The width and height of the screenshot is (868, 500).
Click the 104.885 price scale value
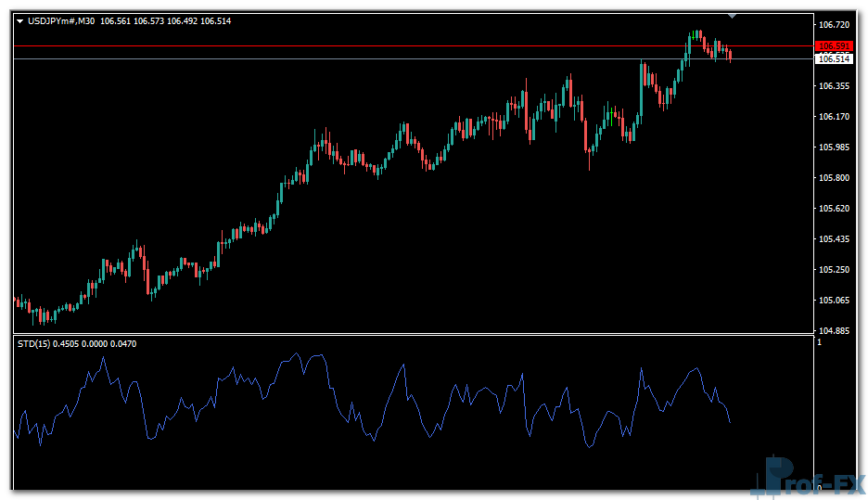point(835,331)
